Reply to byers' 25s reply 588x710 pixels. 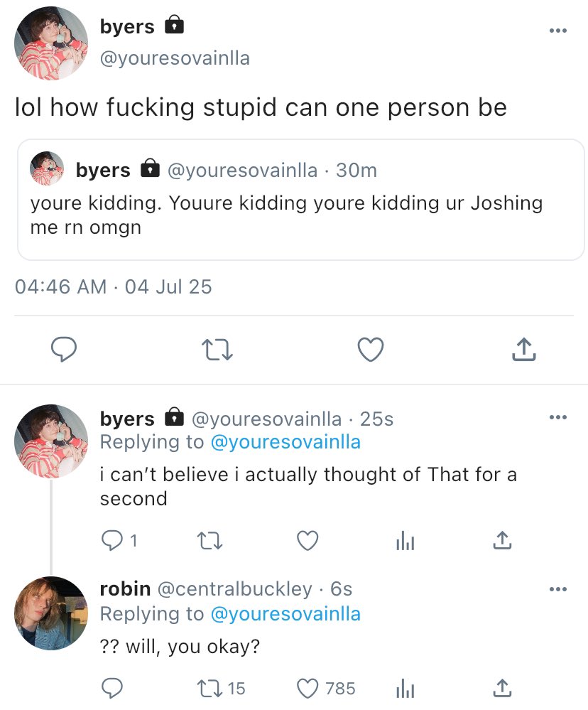111,542
